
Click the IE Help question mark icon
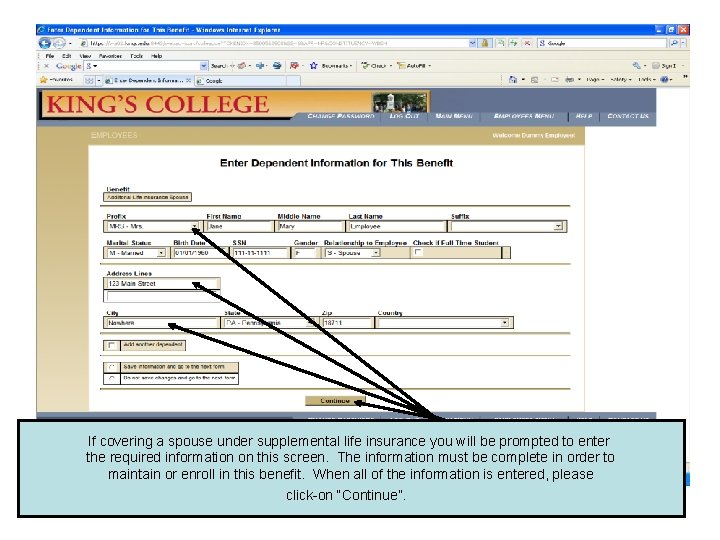pos(664,80)
